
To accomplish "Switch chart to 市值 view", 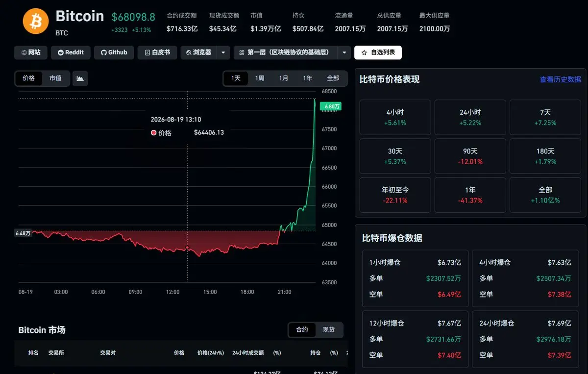I will (x=55, y=78).
